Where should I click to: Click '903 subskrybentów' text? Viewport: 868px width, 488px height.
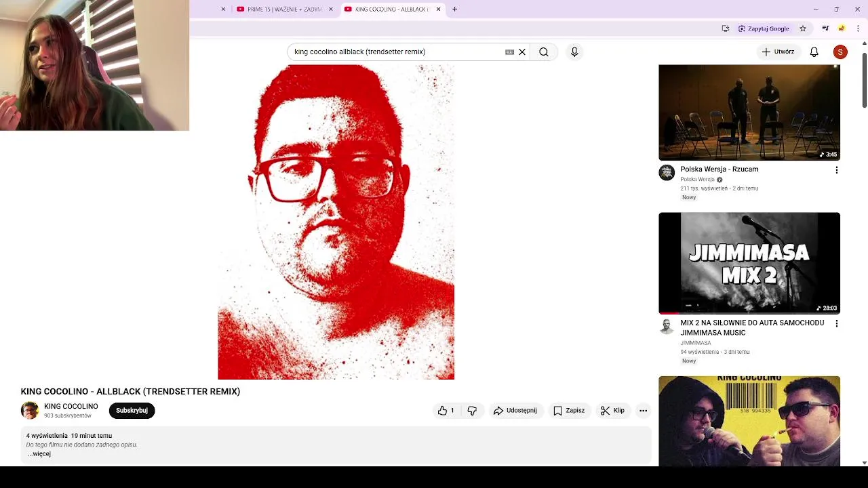[x=68, y=415]
